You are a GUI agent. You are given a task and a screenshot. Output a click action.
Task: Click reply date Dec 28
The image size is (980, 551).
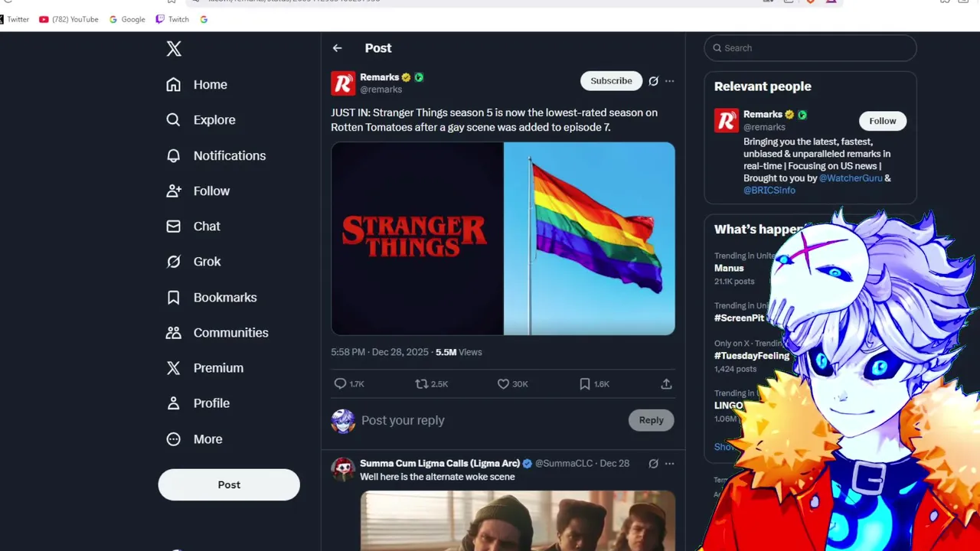coord(615,463)
